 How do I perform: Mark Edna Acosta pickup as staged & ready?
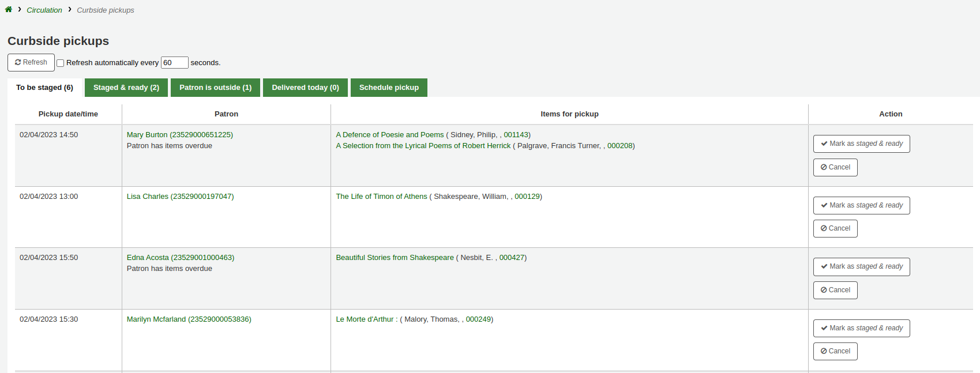click(861, 267)
